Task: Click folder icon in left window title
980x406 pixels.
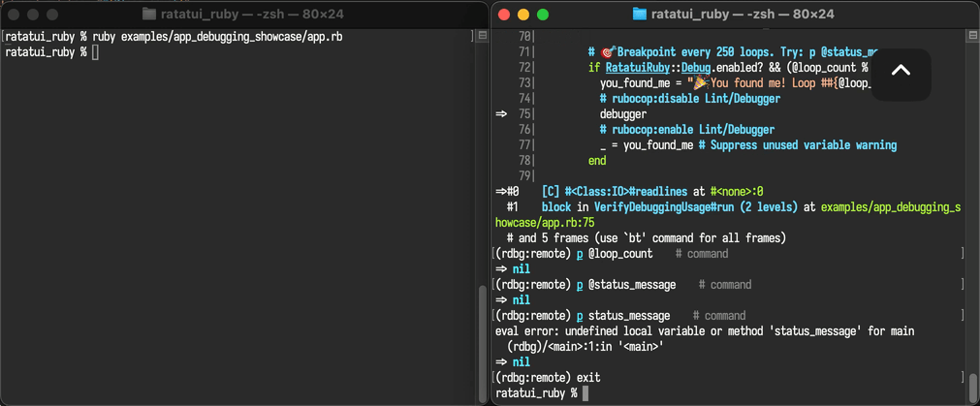Action: coord(148,14)
